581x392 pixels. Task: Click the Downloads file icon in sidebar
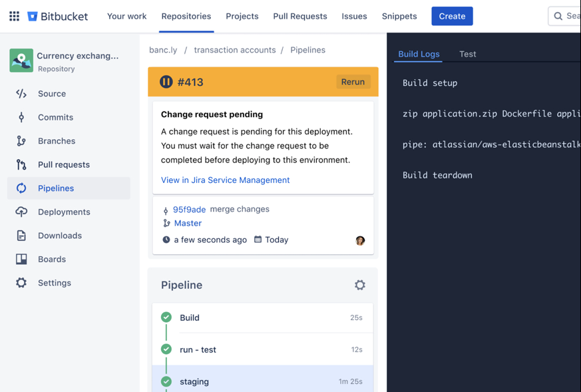point(21,236)
